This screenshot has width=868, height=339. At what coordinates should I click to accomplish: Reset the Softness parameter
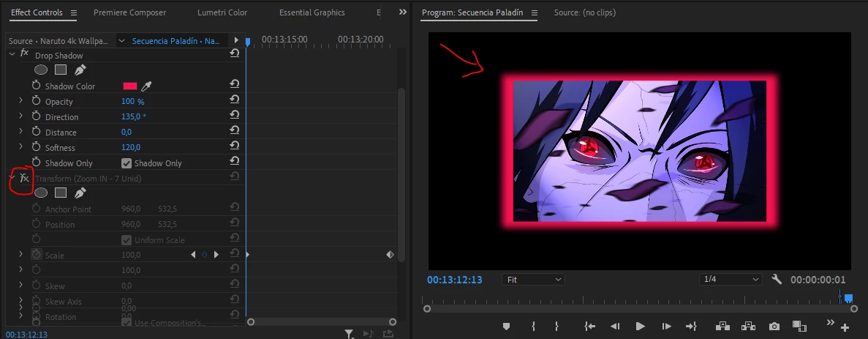click(235, 146)
